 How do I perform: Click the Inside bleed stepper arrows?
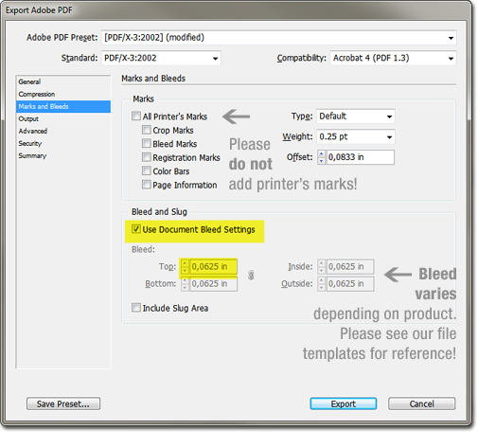pos(322,267)
